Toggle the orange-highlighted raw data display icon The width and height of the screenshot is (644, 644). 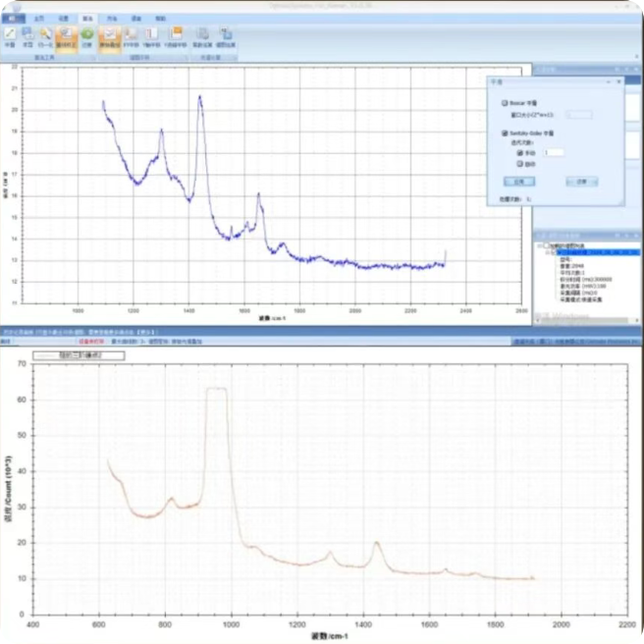[110, 38]
